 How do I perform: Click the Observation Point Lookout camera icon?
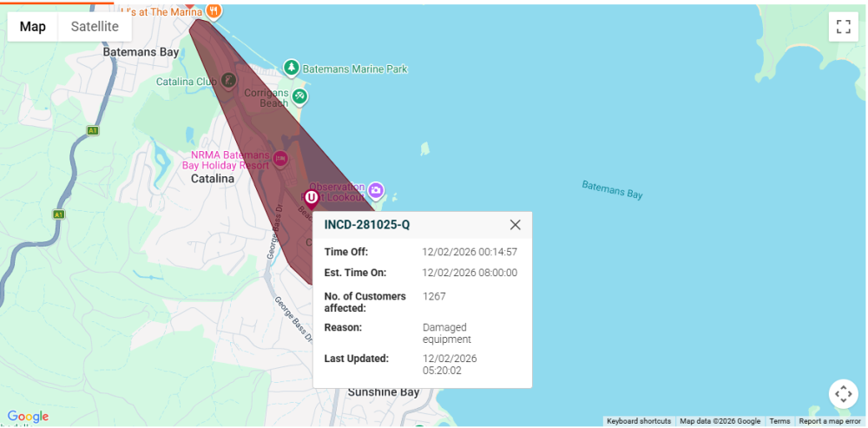376,189
